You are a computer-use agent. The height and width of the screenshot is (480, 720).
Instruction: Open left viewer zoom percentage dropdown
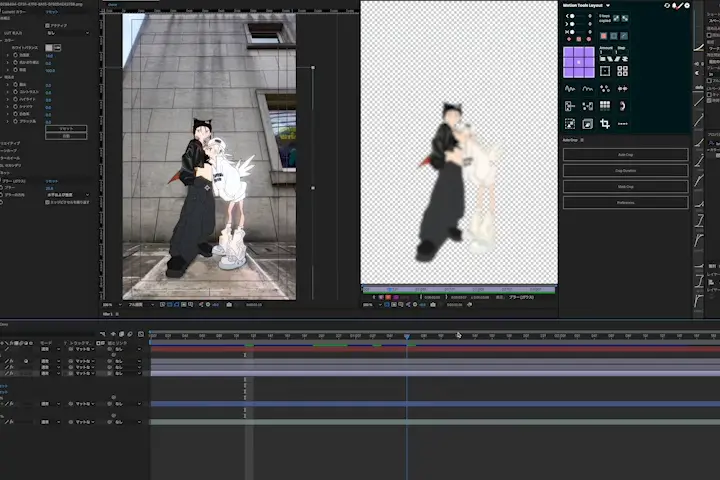coord(112,305)
